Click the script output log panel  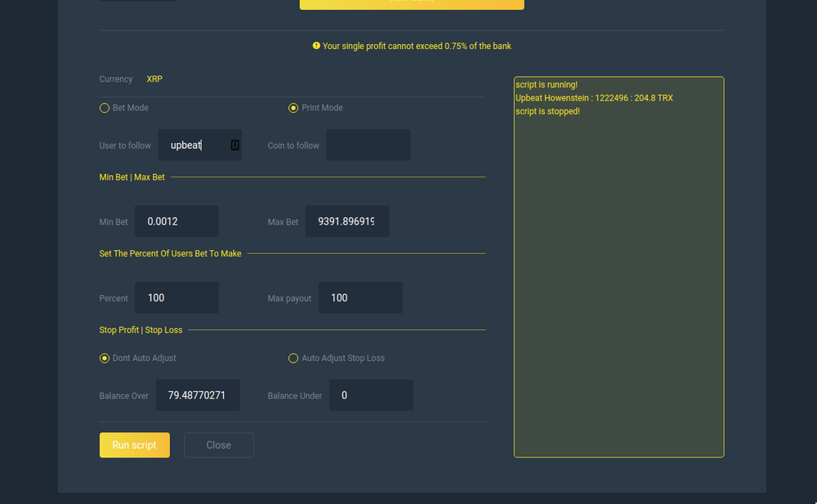pos(618,286)
